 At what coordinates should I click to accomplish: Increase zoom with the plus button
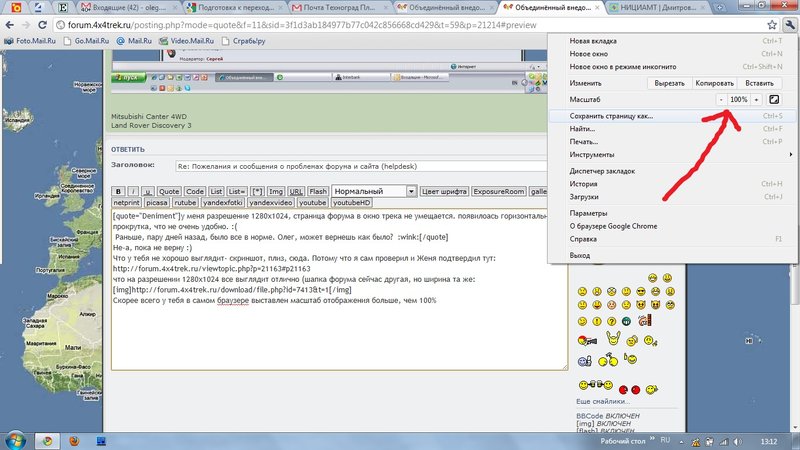pos(757,100)
